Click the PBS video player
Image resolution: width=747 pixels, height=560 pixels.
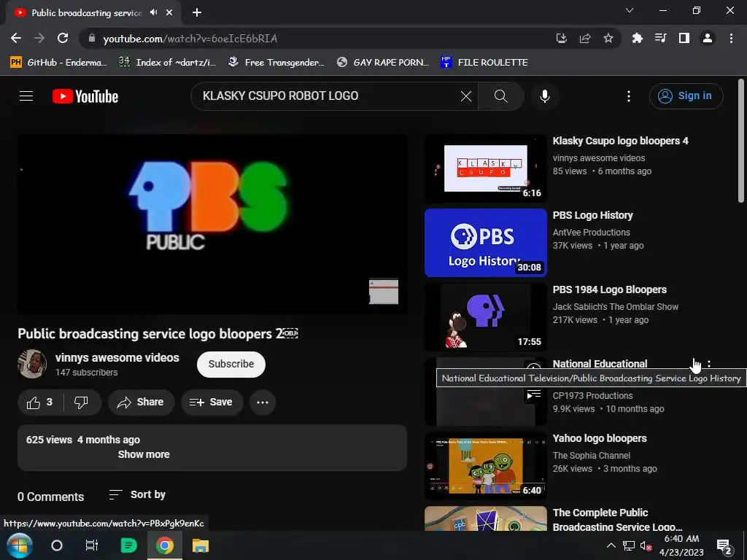point(212,225)
